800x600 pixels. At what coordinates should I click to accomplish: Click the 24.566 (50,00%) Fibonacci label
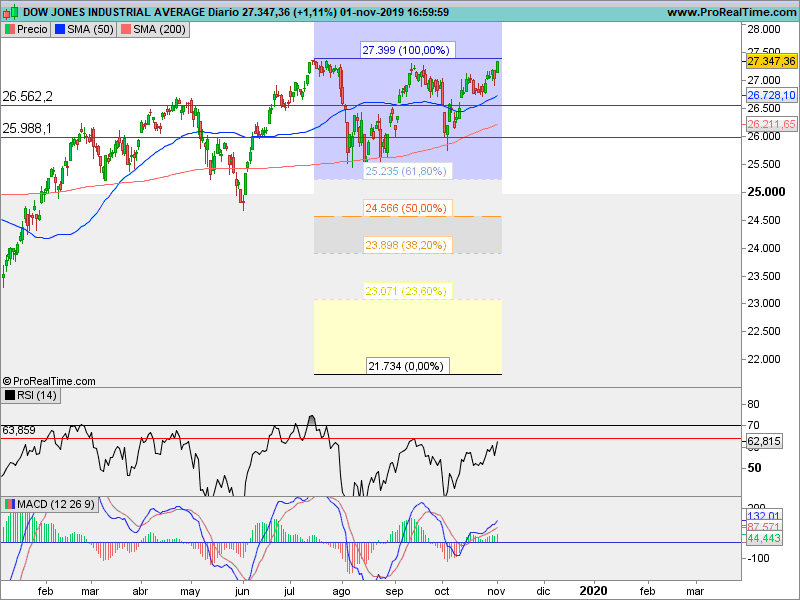pos(406,208)
